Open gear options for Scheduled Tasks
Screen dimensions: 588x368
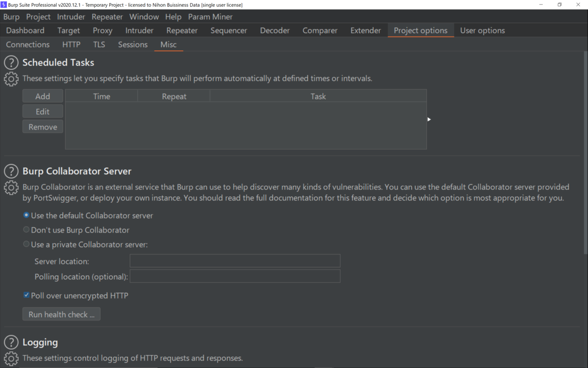click(x=11, y=79)
